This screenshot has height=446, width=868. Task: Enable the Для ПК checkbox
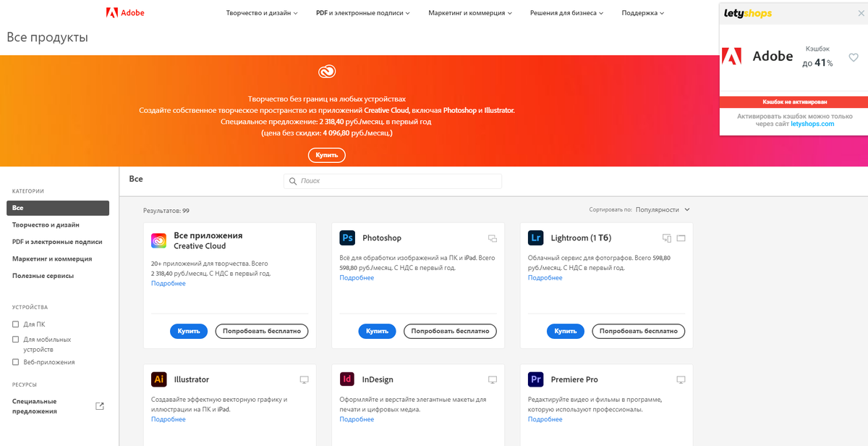(16, 324)
